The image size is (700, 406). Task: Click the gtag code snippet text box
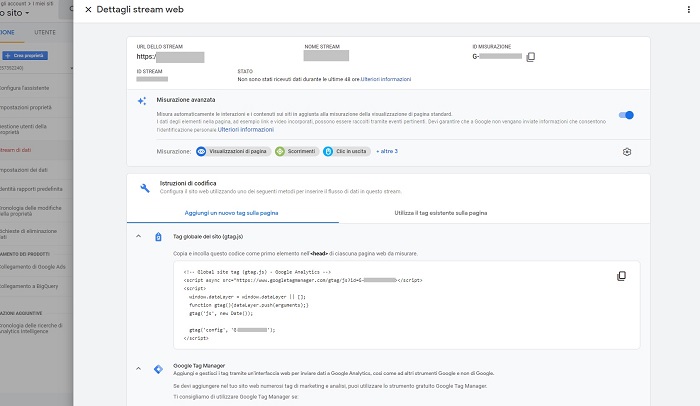click(406, 305)
